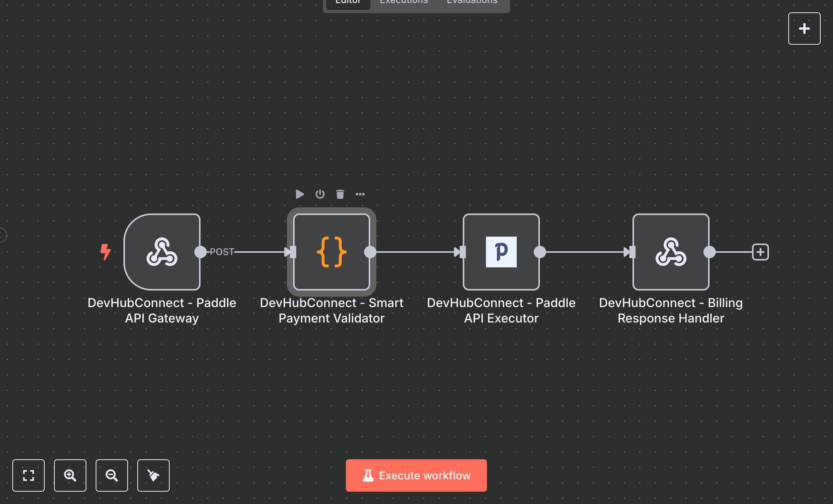
Task: Add a node after Billing Response Handler
Action: [760, 252]
